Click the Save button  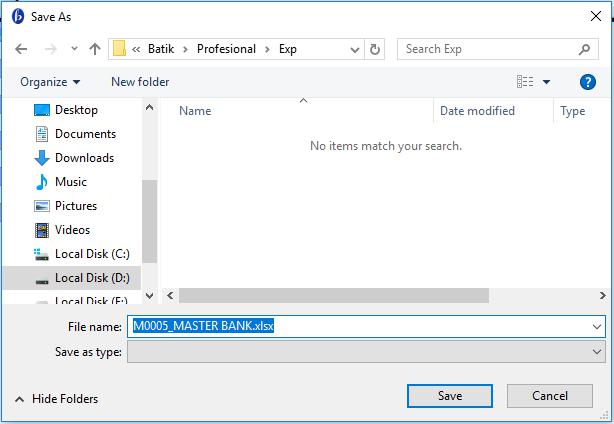pos(450,396)
